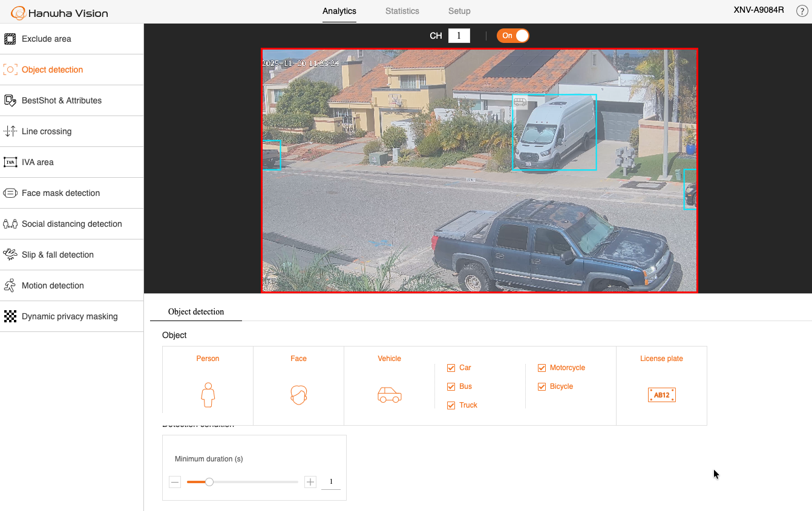Click the XNV-A9084R model name
812x511 pixels.
click(759, 10)
